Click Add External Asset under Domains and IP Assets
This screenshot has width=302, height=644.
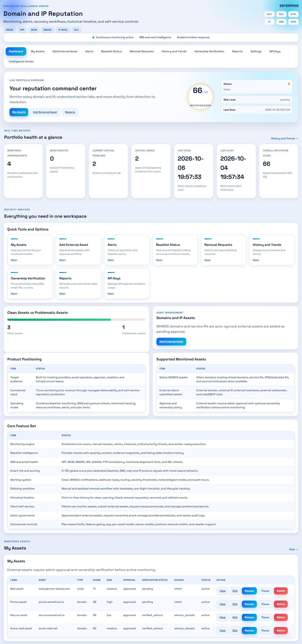[x=171, y=342]
